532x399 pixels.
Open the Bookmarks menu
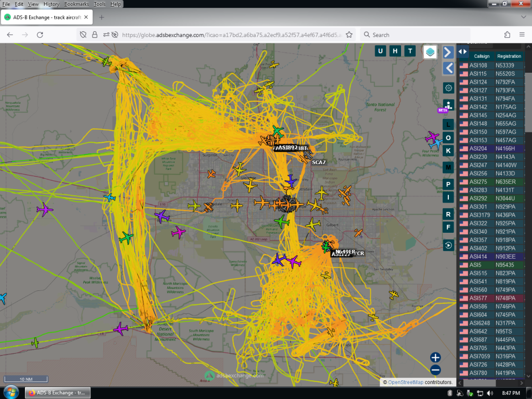(76, 4)
